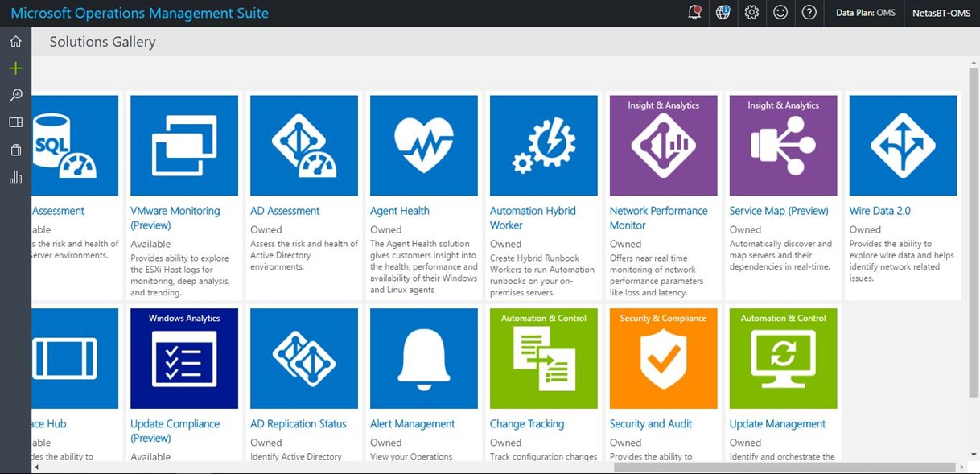Image resolution: width=980 pixels, height=474 pixels.
Task: Click the horizontal scrollbar right arrow
Action: [x=961, y=467]
